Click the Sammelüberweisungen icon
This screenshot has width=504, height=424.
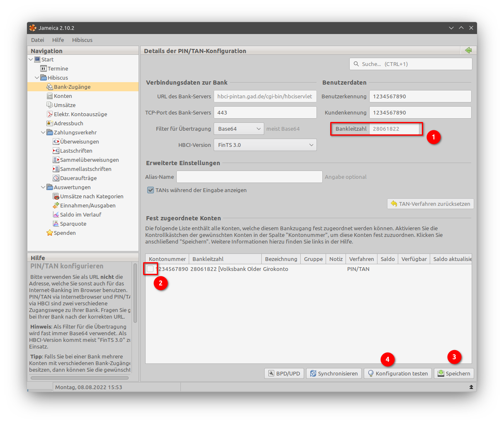coord(56,160)
